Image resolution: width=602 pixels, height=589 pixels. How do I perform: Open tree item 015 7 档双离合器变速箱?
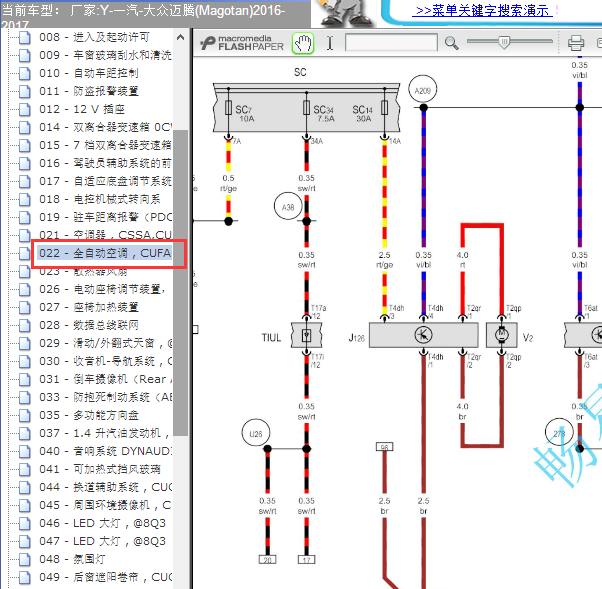click(105, 146)
